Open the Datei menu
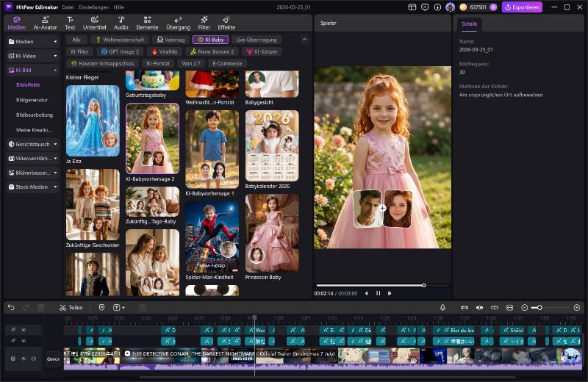This screenshot has height=382, width=588. [68, 7]
